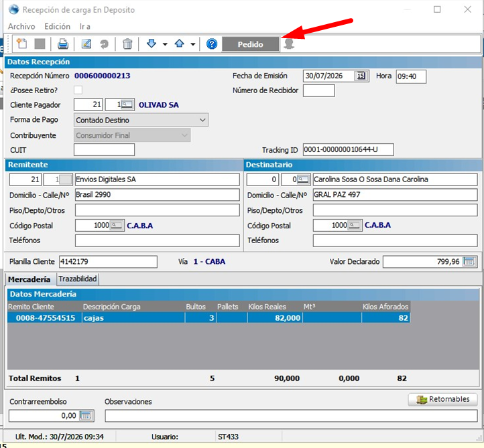The height and width of the screenshot is (448, 484).
Task: Open dropdown arrow next to up arrow icon
Action: (193, 44)
